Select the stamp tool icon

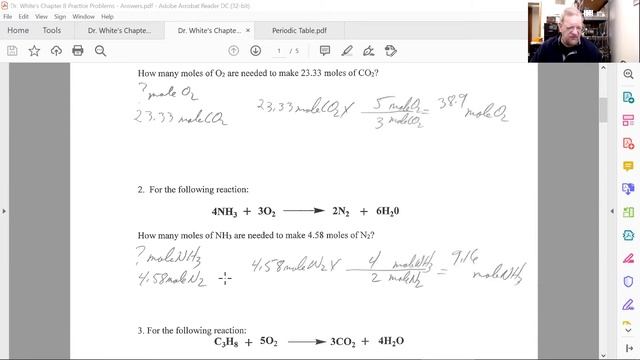(391, 51)
